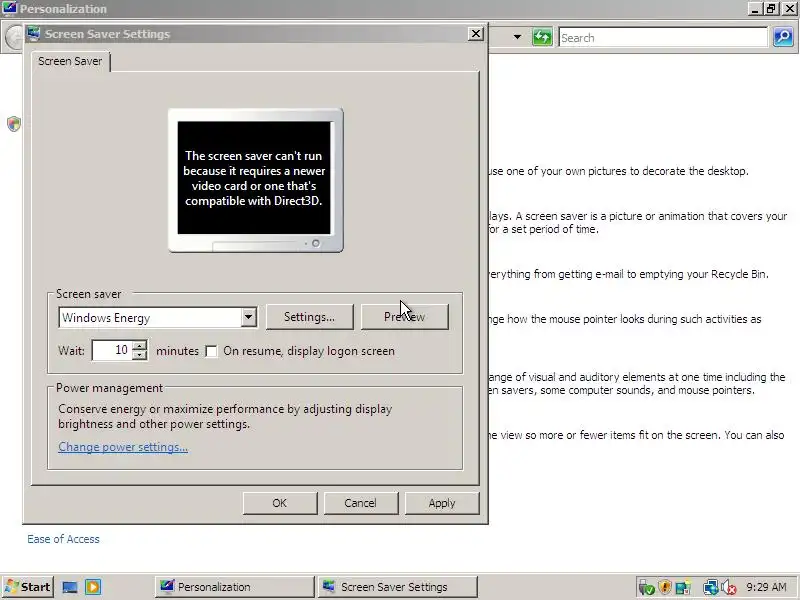Restore down the Personalization window
Image resolution: width=800 pixels, height=600 pixels.
771,9
